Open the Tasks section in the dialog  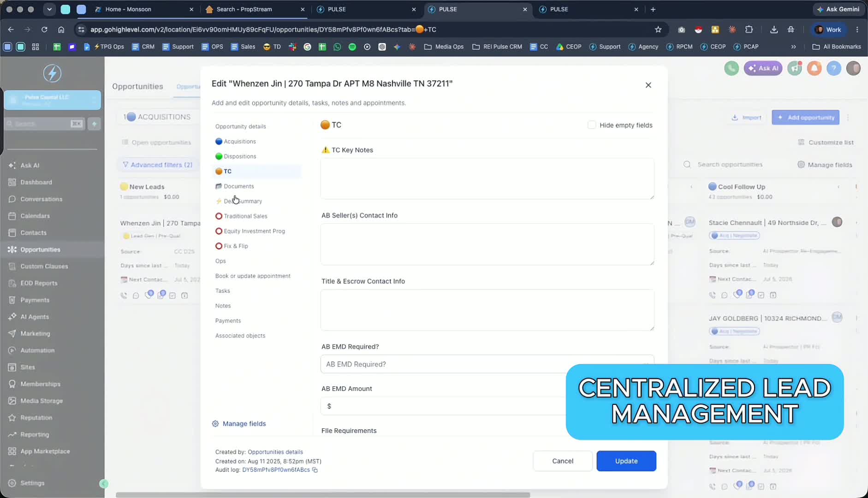click(223, 291)
